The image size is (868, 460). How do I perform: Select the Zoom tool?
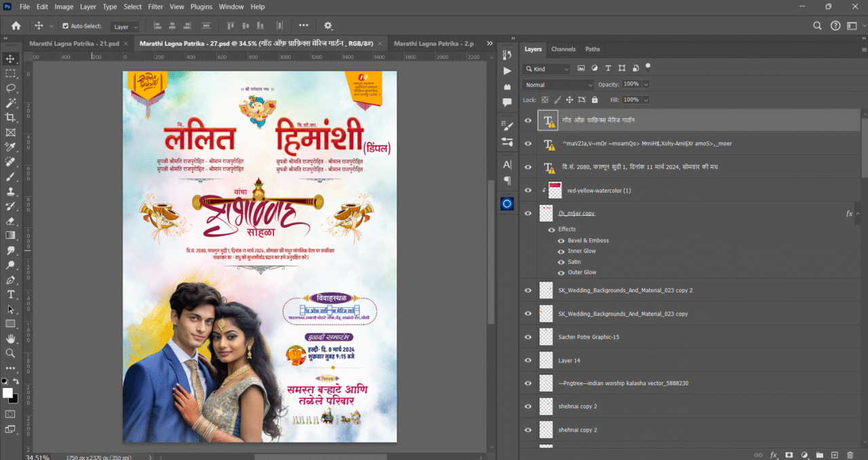(10, 352)
